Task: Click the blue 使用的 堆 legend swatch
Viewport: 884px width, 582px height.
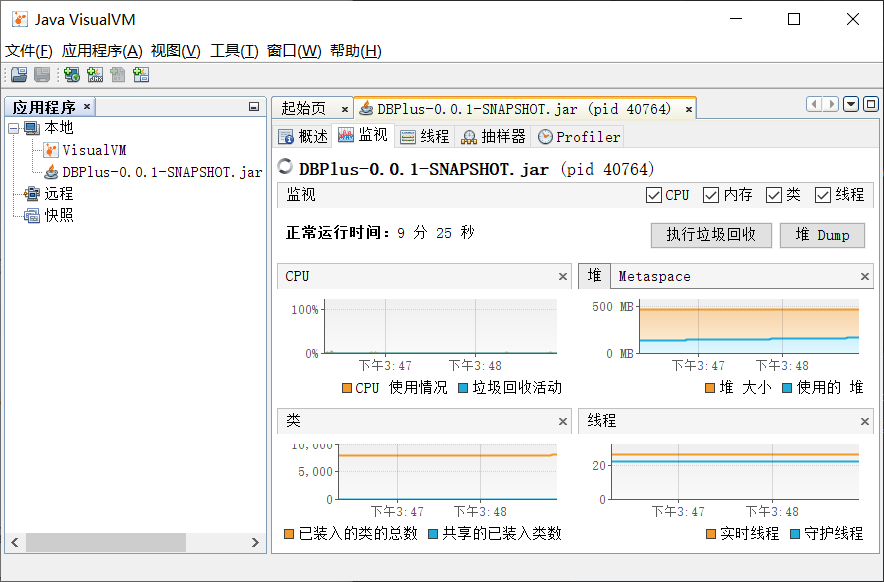Action: click(787, 388)
